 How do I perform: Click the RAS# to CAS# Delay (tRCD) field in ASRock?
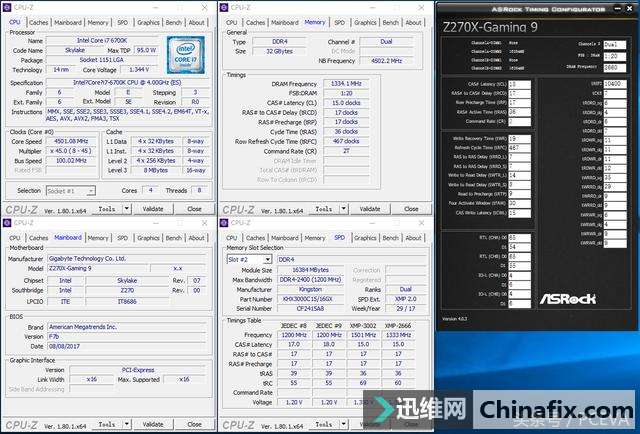(x=519, y=93)
